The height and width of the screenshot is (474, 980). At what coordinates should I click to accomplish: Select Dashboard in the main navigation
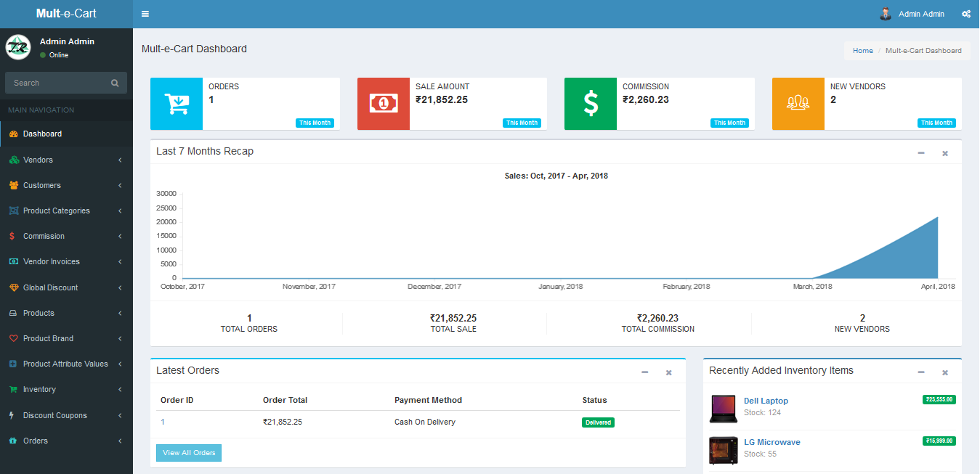click(x=42, y=134)
